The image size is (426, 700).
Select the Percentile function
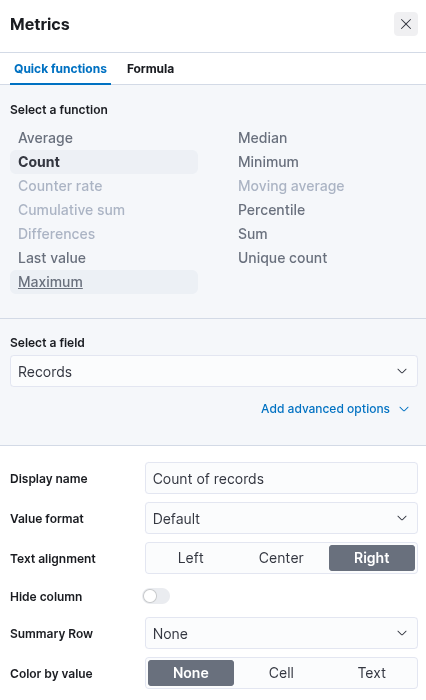(271, 210)
